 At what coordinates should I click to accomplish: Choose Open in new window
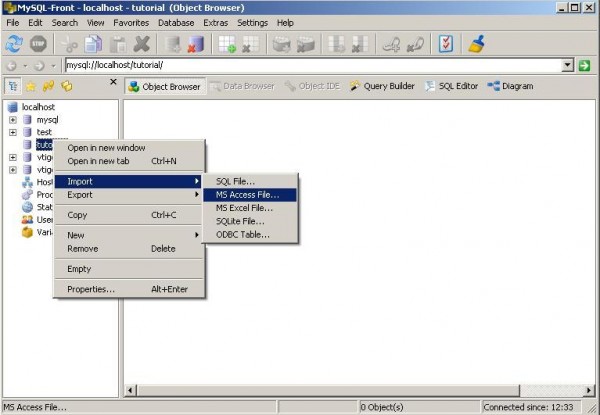click(128, 148)
